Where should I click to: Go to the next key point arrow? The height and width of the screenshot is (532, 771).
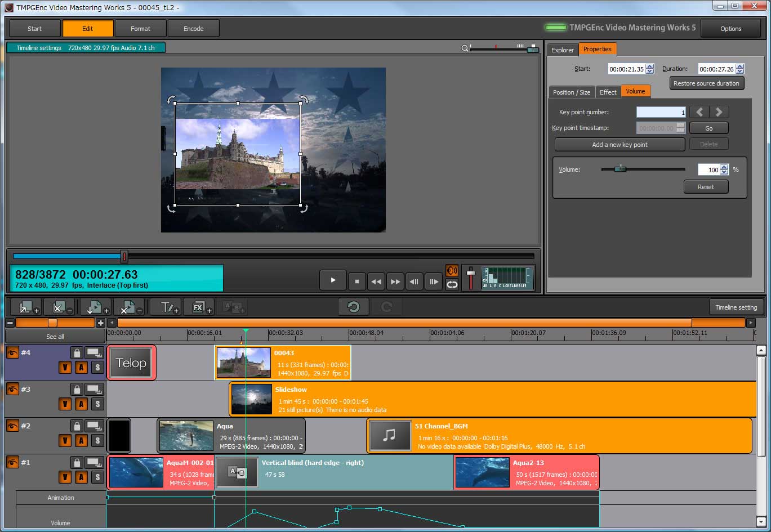point(719,112)
